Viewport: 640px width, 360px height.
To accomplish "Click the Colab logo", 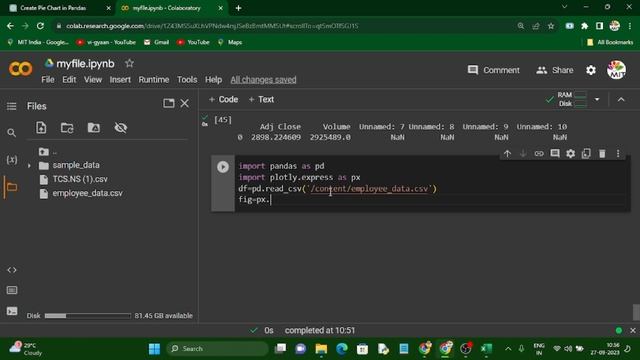I will [20, 69].
